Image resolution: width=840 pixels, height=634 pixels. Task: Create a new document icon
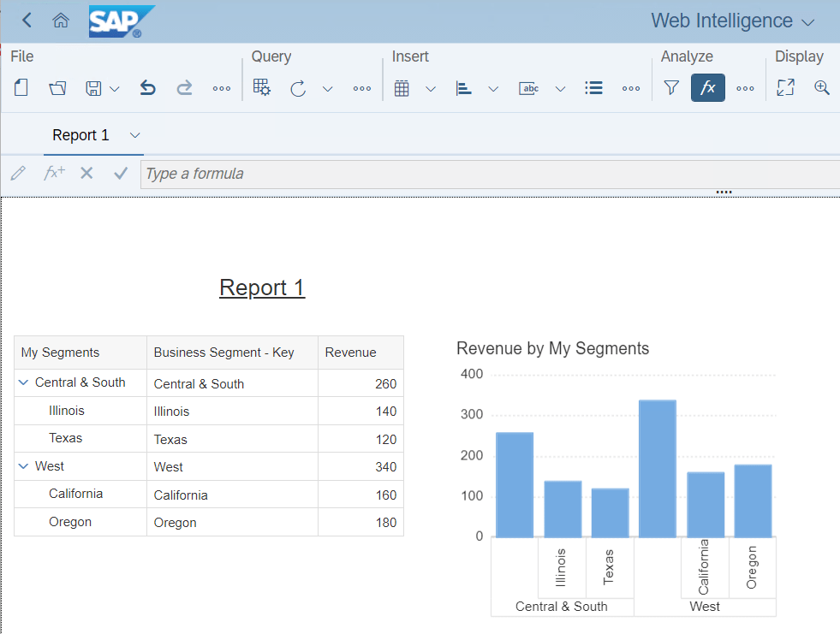(21, 87)
